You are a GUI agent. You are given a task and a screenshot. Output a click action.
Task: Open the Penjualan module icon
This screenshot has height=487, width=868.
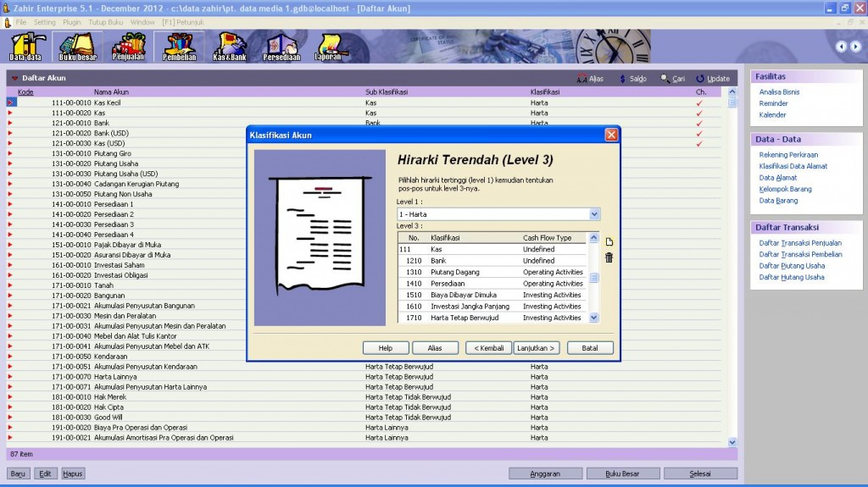tap(128, 47)
